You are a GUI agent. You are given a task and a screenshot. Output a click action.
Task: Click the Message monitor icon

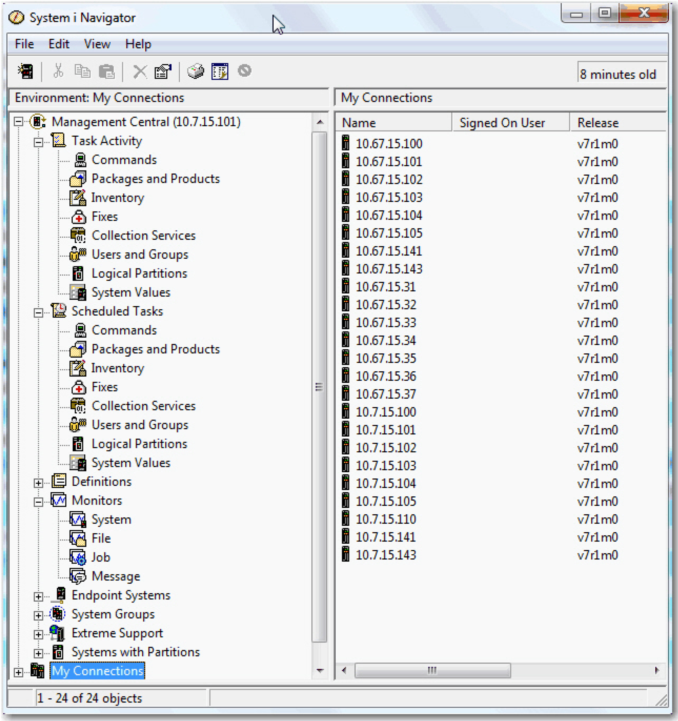(x=79, y=577)
